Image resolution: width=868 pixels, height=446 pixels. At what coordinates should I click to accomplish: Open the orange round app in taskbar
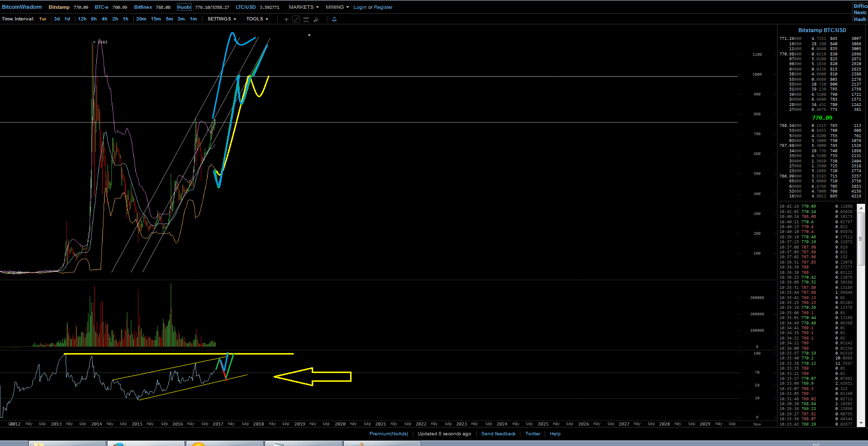(x=225, y=444)
